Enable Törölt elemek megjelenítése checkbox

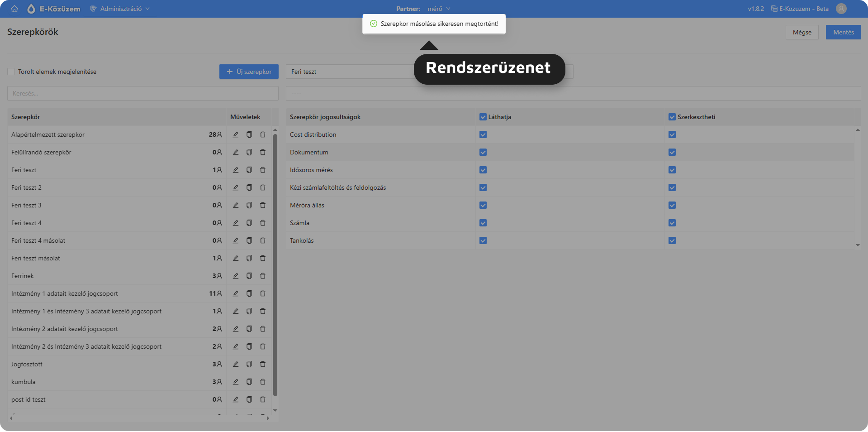point(11,72)
